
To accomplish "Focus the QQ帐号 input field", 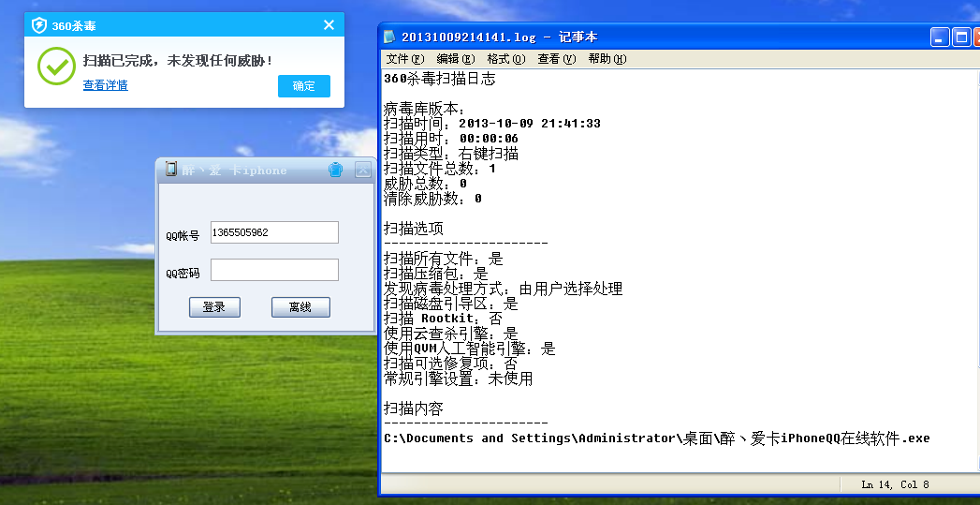I will coord(274,232).
